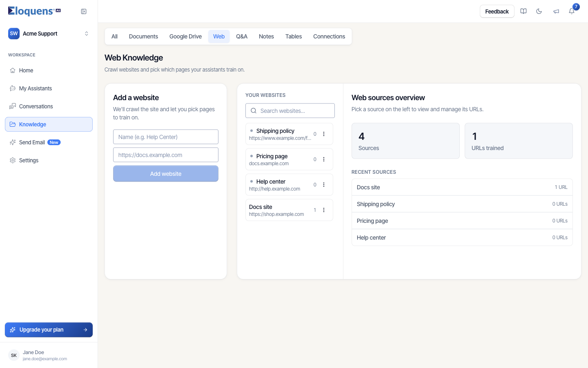The image size is (588, 368).
Task: Go to Home in sidebar
Action: pyautogui.click(x=49, y=70)
